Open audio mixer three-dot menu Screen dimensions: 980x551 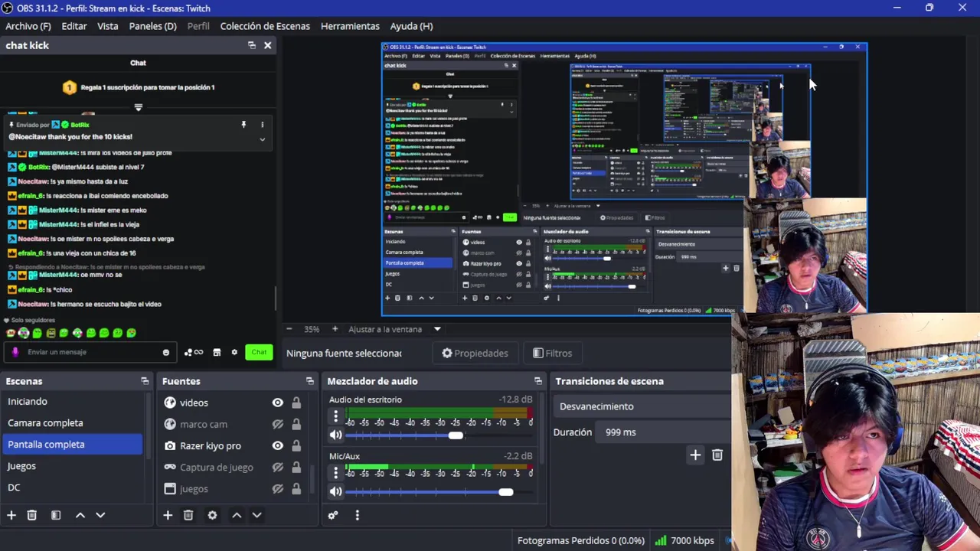pos(357,515)
